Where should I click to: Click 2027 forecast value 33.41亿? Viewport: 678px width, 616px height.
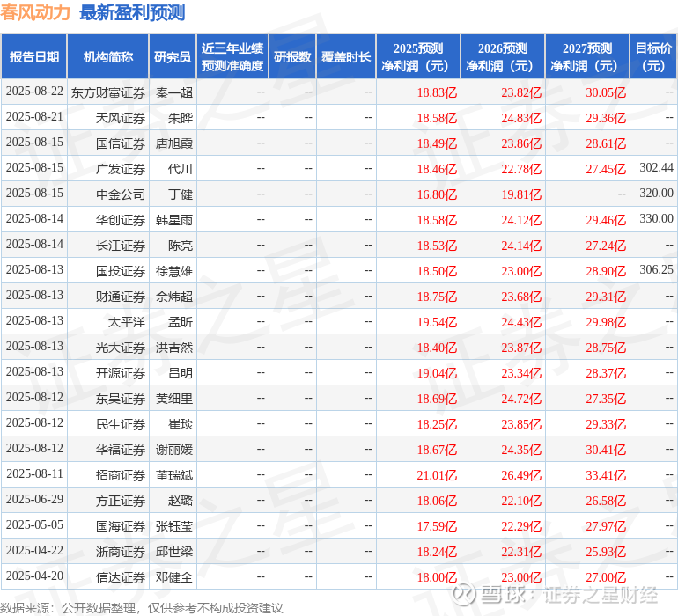pyautogui.click(x=606, y=475)
